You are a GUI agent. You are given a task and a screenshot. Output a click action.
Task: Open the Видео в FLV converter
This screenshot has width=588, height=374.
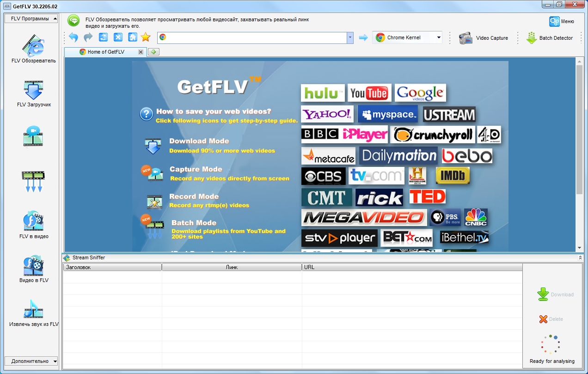point(33,269)
